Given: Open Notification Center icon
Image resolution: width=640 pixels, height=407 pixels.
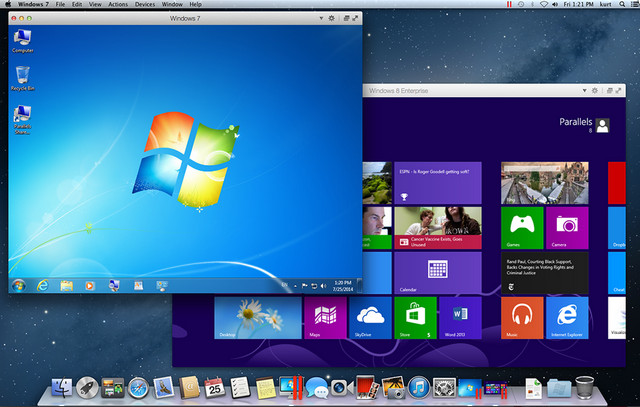Looking at the screenshot, I should [x=635, y=4].
